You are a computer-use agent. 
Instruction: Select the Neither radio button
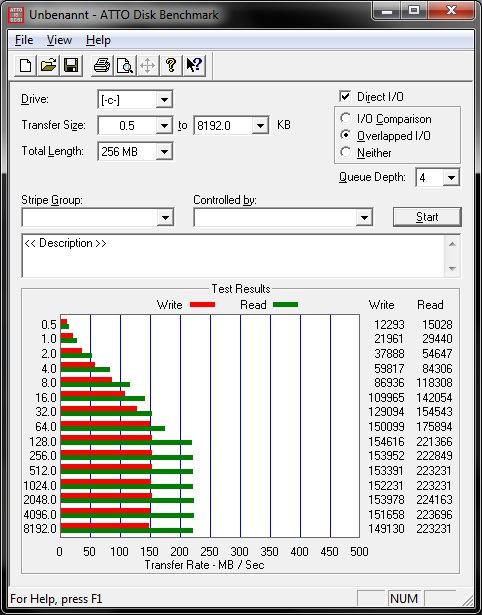coord(345,152)
